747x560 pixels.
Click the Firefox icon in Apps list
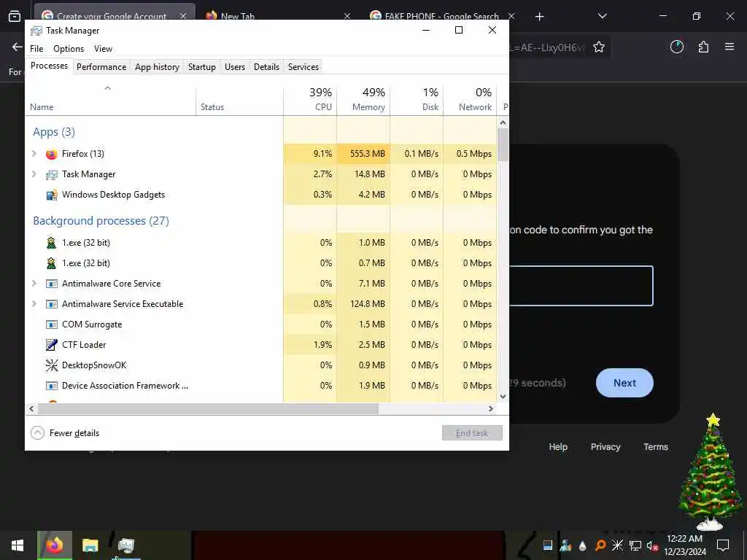point(52,154)
